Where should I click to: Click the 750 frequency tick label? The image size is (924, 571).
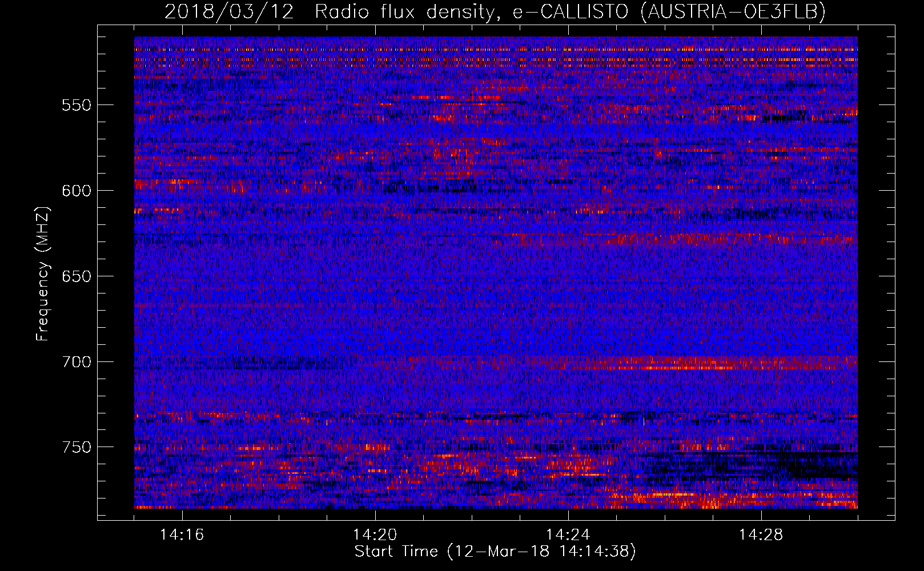77,447
